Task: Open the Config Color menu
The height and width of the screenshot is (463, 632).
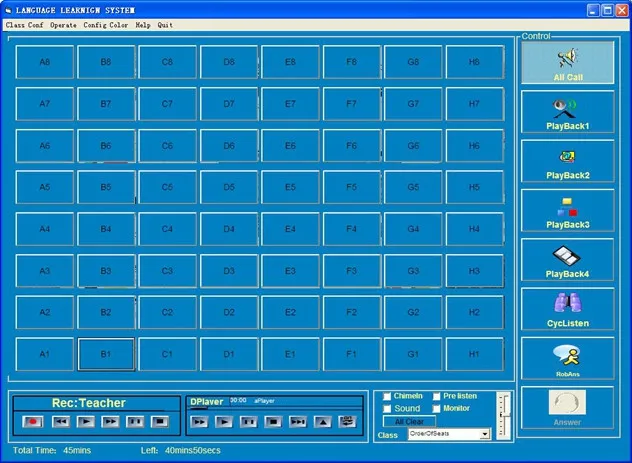Action: tap(106, 25)
